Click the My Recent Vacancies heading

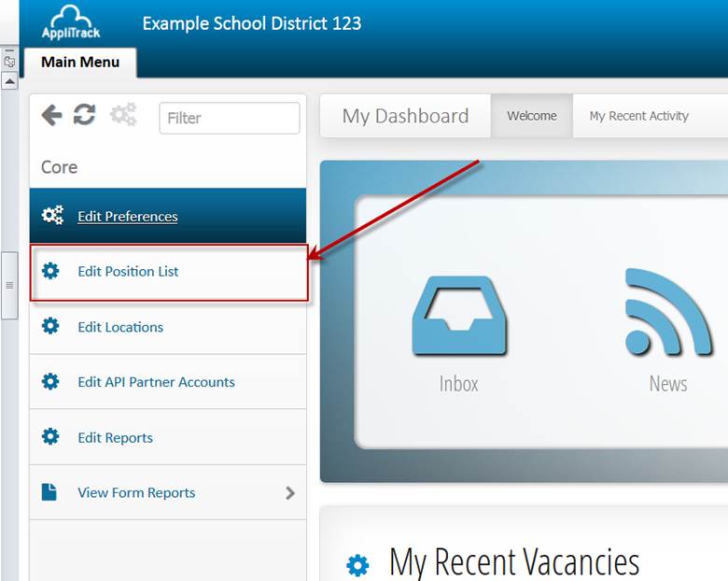point(514,562)
